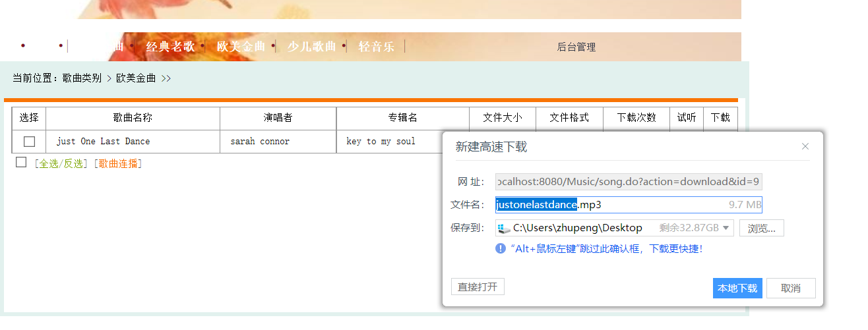Click the 专辑名 column header
Screen dimensions: 868x330
coord(403,118)
